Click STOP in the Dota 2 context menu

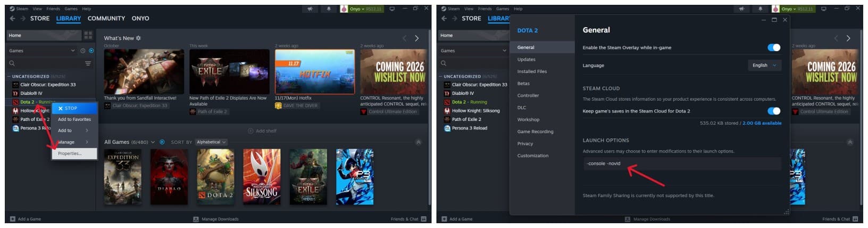click(74, 108)
